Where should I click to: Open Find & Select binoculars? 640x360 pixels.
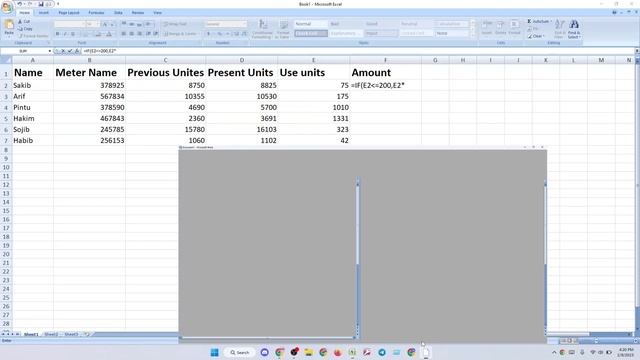point(574,29)
